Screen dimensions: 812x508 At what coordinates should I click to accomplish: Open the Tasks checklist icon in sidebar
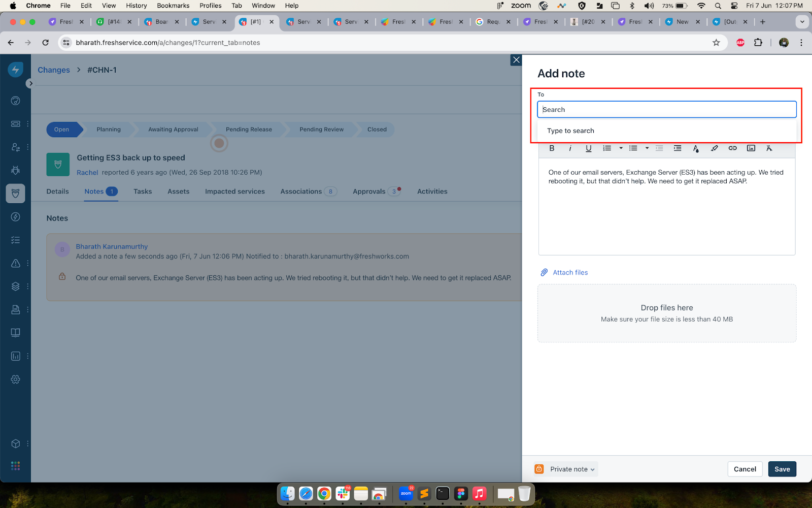tap(16, 240)
